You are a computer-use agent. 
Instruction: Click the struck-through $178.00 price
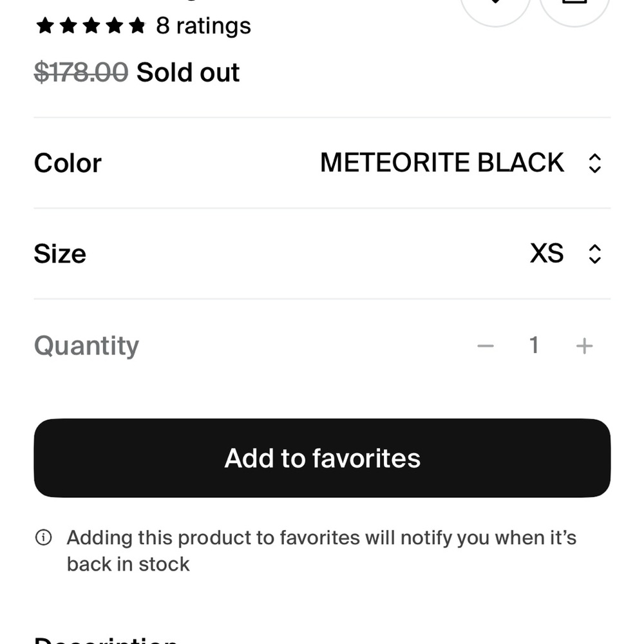coord(81,73)
